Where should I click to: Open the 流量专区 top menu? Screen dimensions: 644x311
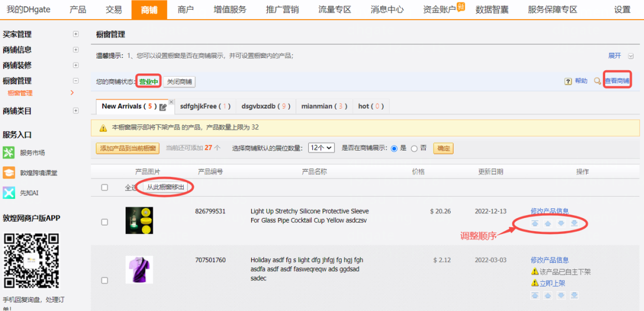[335, 10]
